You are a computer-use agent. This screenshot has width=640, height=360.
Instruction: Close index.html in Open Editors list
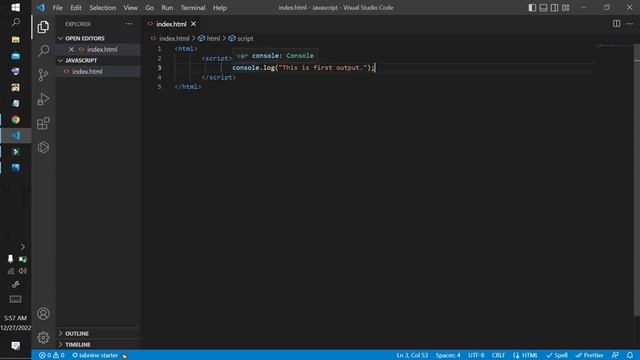tap(71, 49)
